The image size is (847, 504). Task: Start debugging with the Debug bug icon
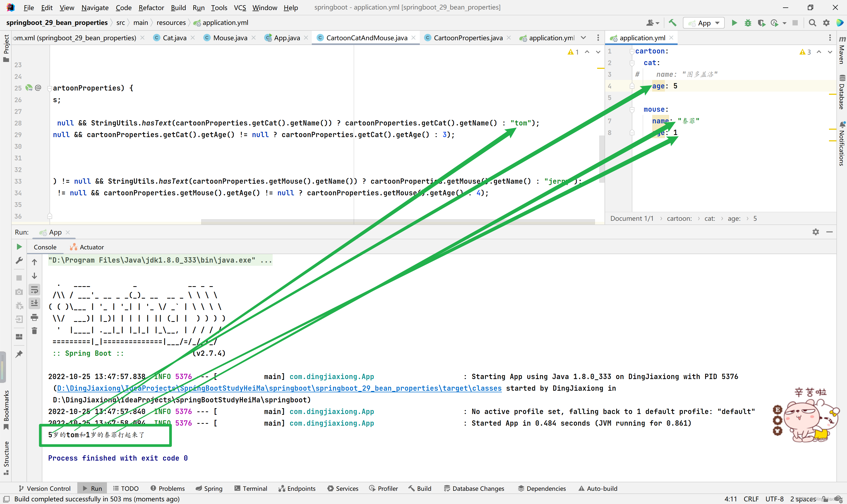point(747,23)
